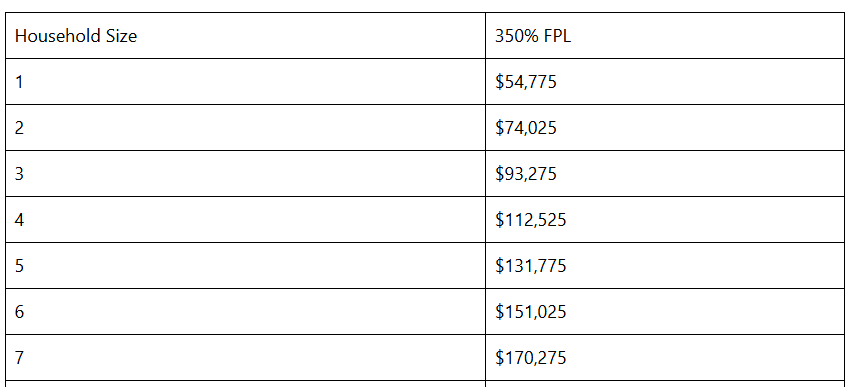852x387 pixels.
Task: Click the 350% FPL header cell
Action: click(x=665, y=36)
